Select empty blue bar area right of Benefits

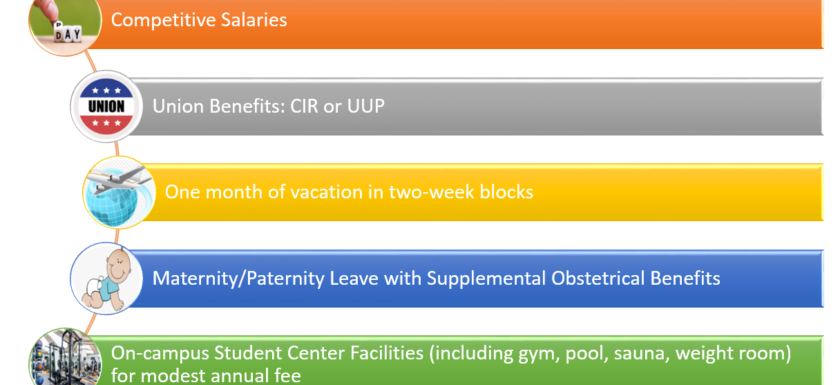tap(772, 278)
